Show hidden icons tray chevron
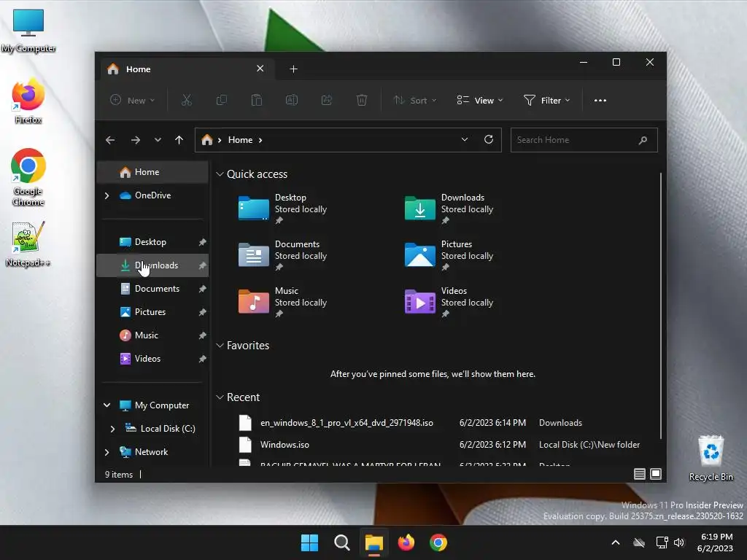This screenshot has width=747, height=560. coord(616,542)
